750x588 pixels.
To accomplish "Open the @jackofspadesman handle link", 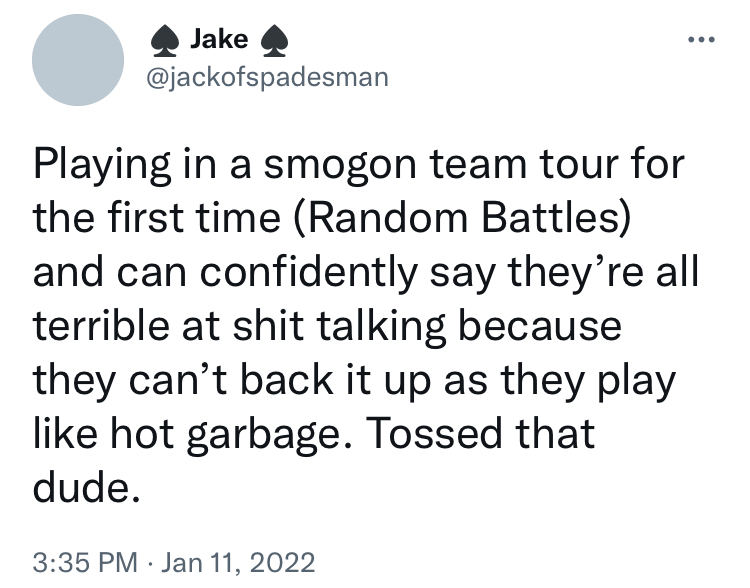I will pyautogui.click(x=266, y=77).
